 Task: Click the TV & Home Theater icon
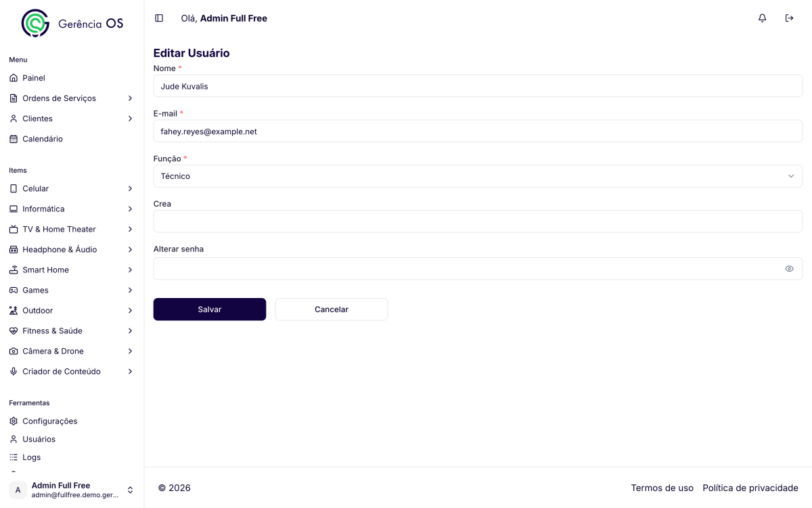pyautogui.click(x=14, y=229)
